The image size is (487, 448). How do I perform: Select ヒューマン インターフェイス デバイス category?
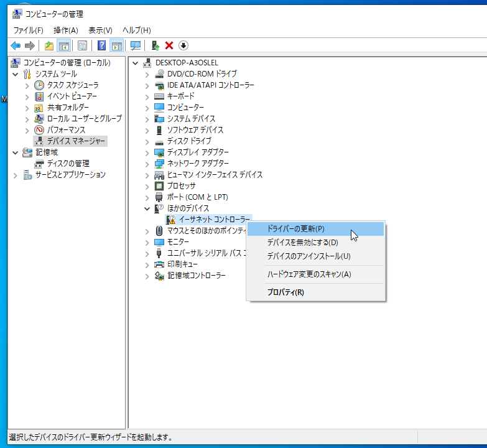click(215, 175)
